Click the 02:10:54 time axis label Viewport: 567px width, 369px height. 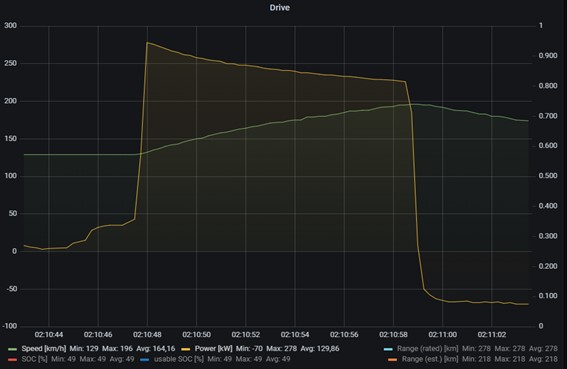coord(295,335)
